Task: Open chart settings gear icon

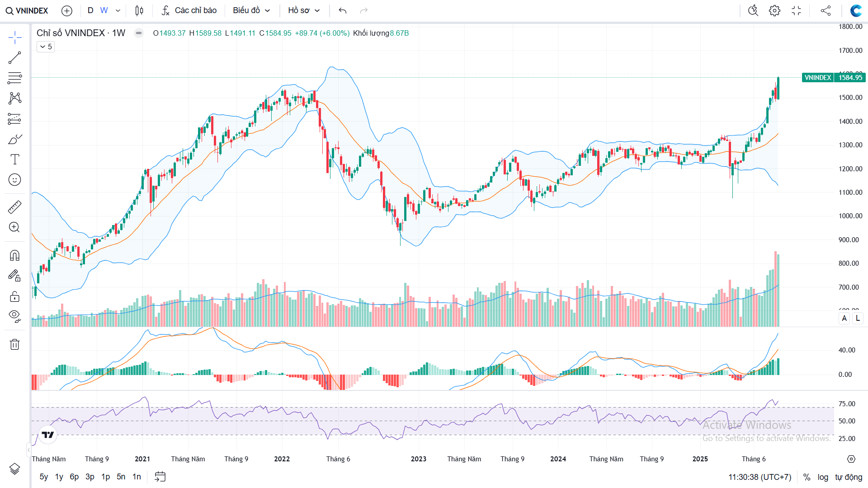Action: tap(774, 10)
